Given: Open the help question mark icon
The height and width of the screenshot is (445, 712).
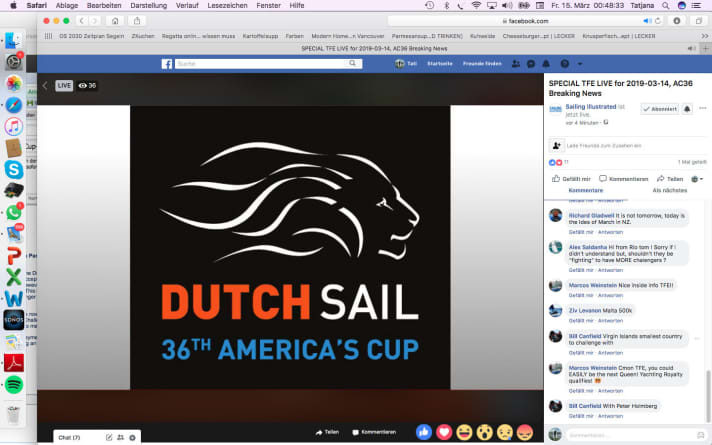Looking at the screenshot, I should tap(564, 64).
